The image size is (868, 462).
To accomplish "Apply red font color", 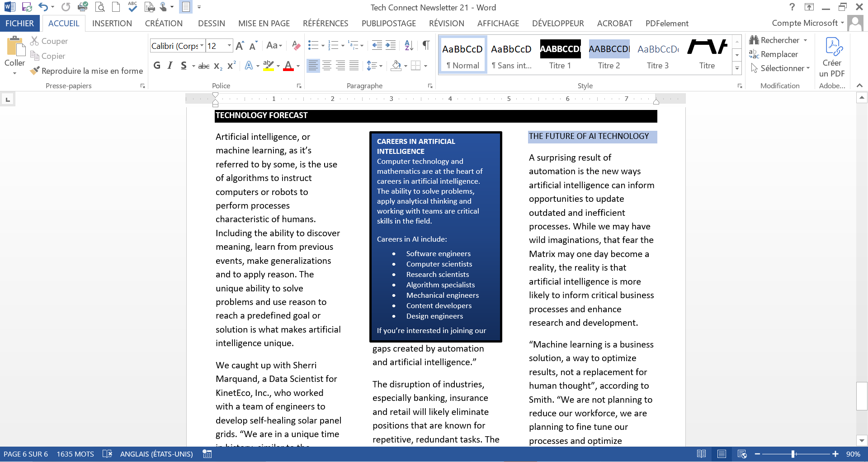I will coord(288,66).
